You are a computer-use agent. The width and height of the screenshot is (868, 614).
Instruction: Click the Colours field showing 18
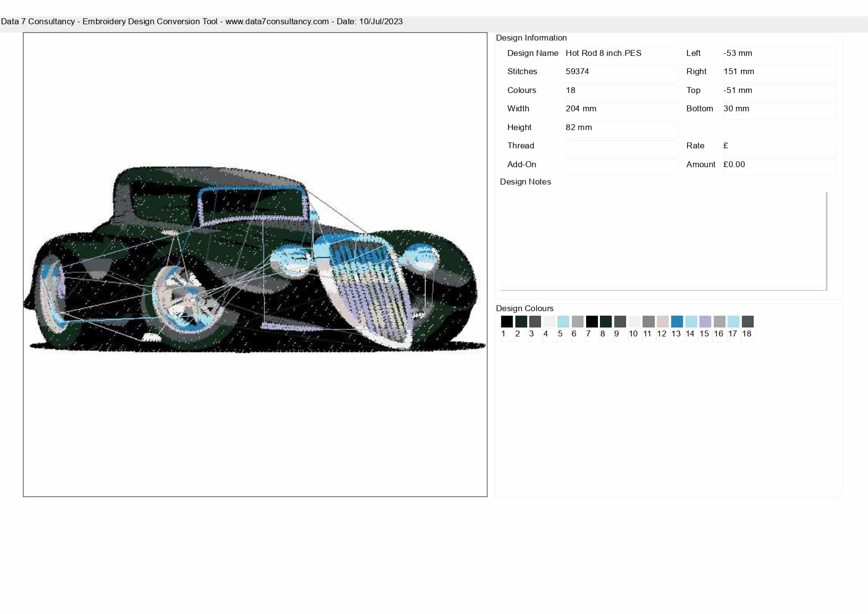[621, 93]
